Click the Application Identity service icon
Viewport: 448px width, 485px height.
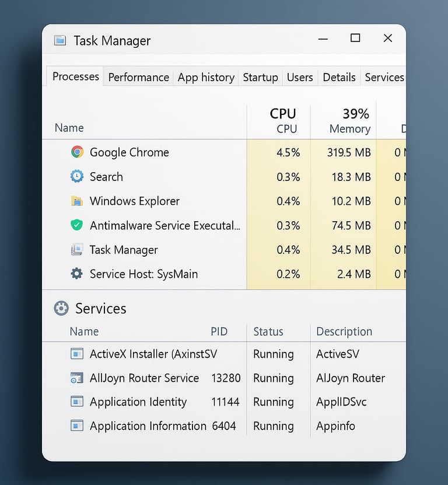coord(76,402)
